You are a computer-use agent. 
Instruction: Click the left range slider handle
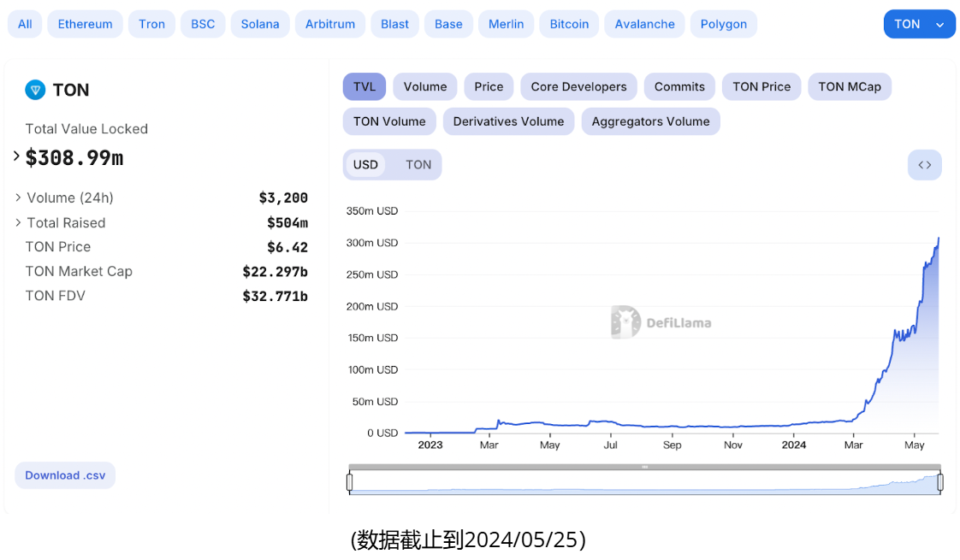(x=350, y=482)
